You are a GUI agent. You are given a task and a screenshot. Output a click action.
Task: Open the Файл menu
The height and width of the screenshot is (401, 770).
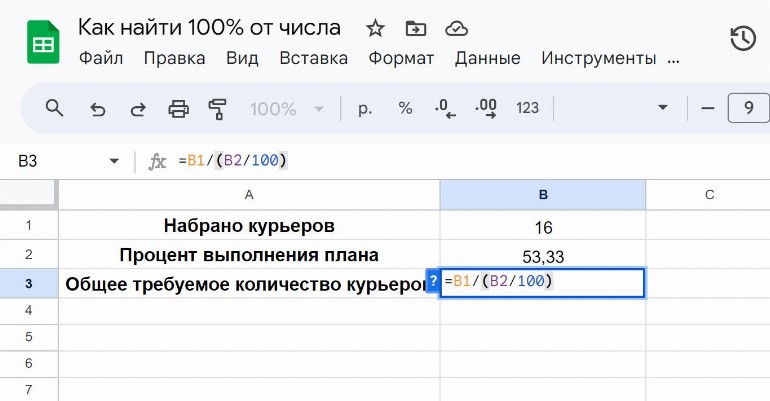pos(102,58)
